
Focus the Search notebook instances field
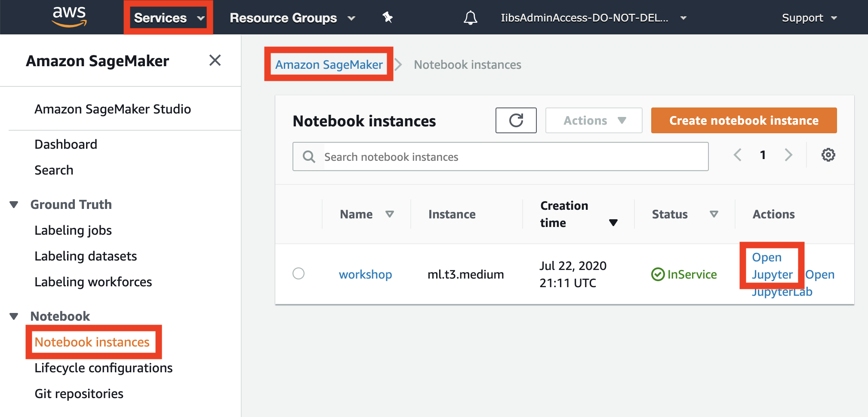click(x=501, y=156)
